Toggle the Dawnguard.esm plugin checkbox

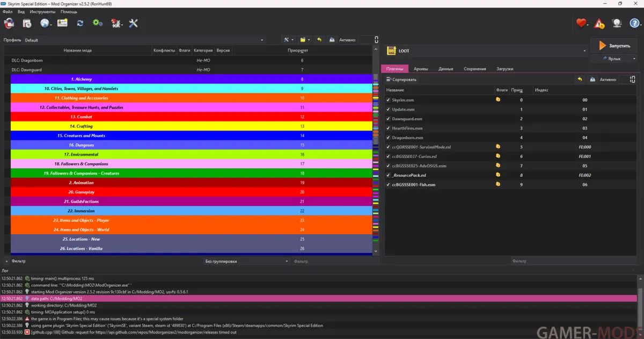coord(389,119)
